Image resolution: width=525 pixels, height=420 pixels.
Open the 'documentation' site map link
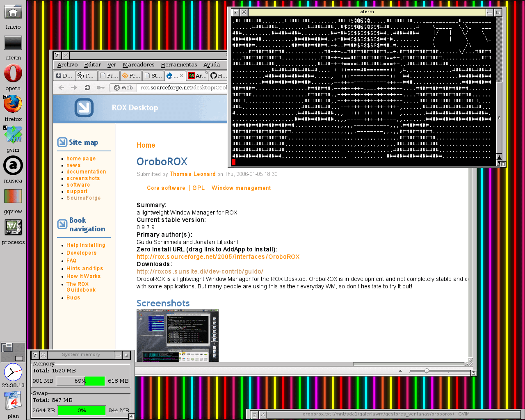pyautogui.click(x=87, y=172)
